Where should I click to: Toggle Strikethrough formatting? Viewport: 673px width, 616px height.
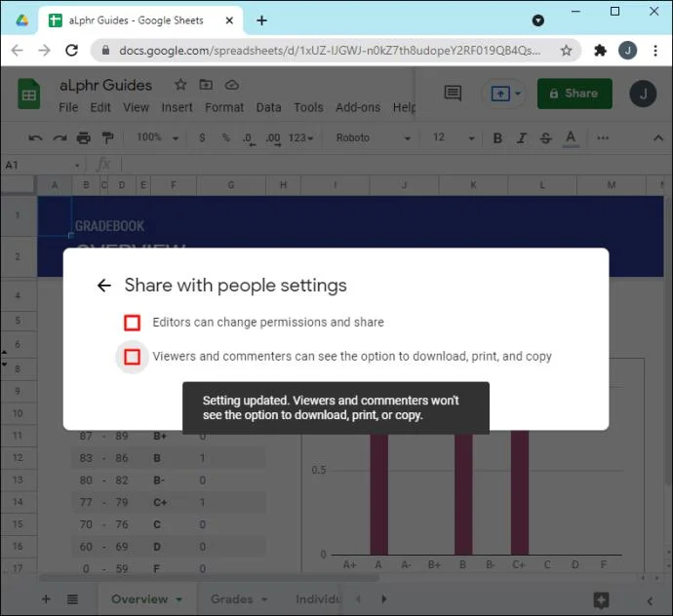546,138
